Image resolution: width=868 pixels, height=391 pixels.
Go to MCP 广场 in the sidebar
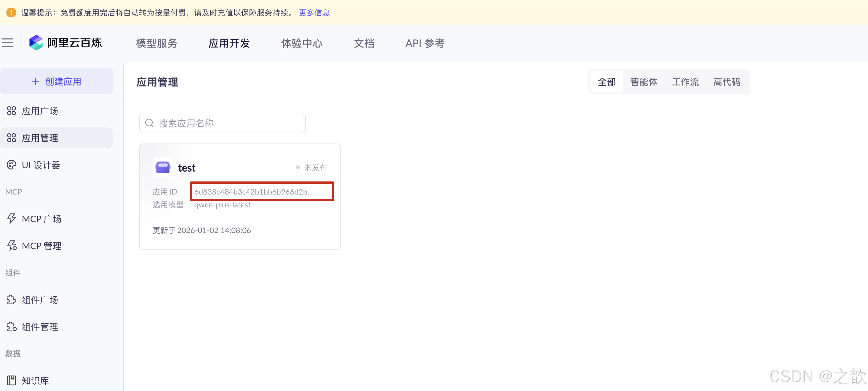pos(41,219)
